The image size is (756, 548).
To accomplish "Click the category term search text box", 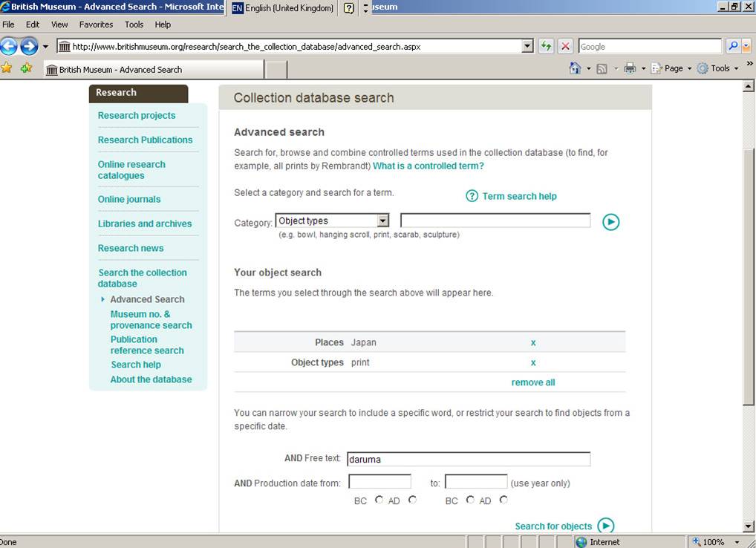I will pos(495,221).
